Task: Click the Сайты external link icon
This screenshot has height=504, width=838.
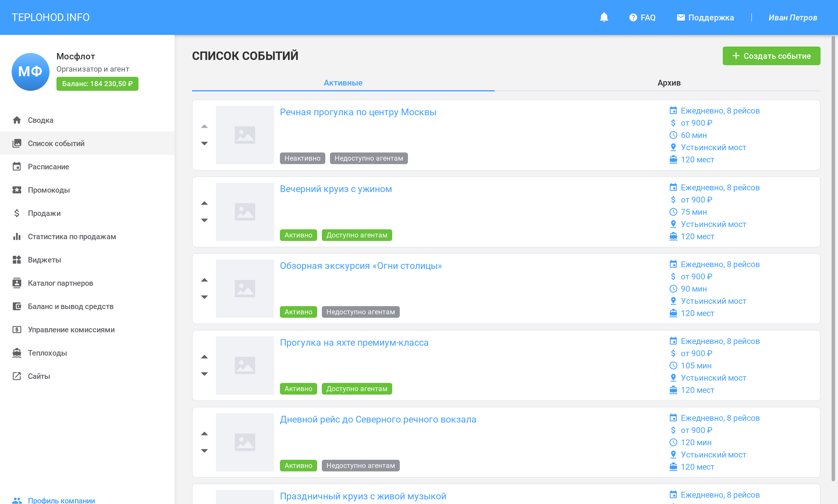Action: click(x=17, y=376)
